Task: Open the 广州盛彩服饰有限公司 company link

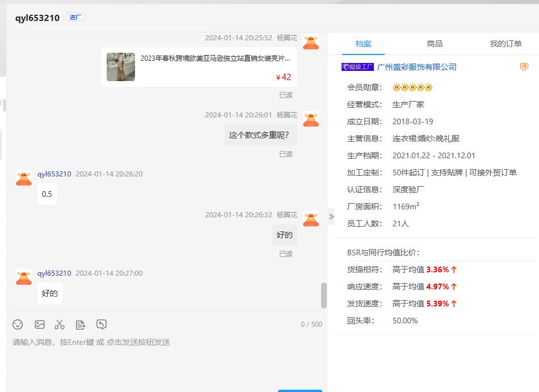Action: [x=416, y=67]
